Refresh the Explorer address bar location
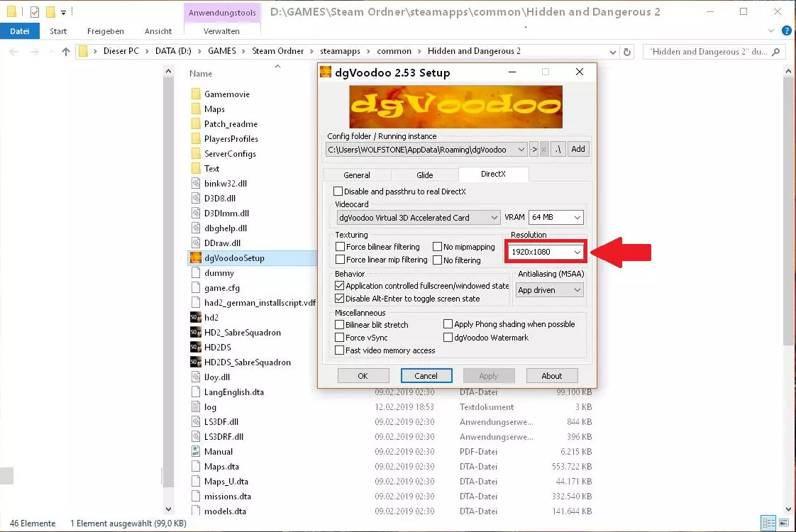 (x=627, y=52)
